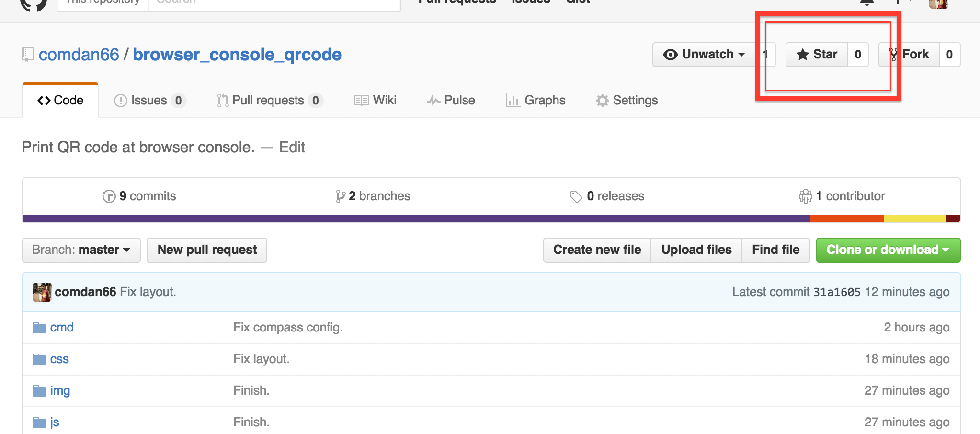Open the browser_console_qrcode repository link
Image resolution: width=980 pixels, height=434 pixels.
coord(237,55)
